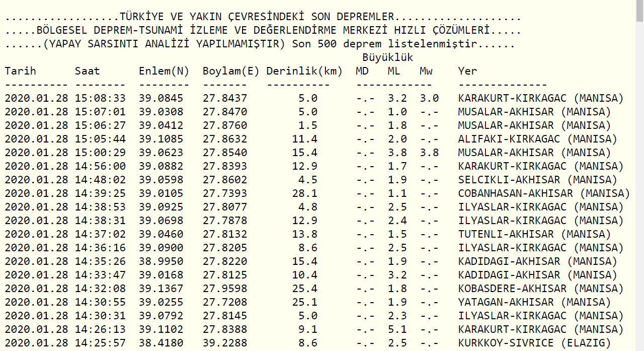Click the time 14:33:47

(100, 275)
